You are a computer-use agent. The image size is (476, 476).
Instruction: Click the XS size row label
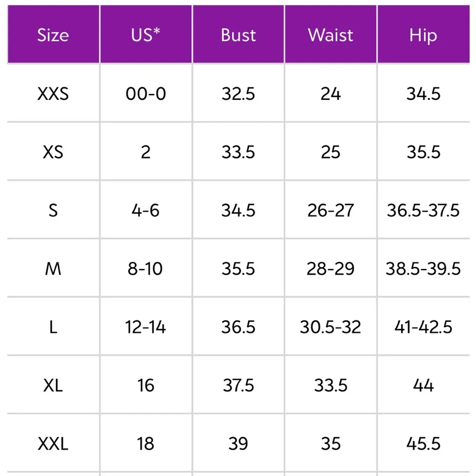[53, 152]
